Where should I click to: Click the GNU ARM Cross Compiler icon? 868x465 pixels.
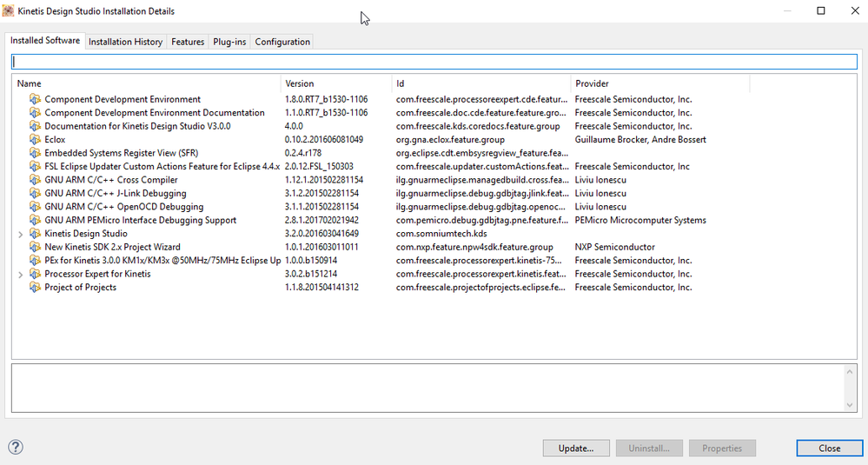coord(35,180)
